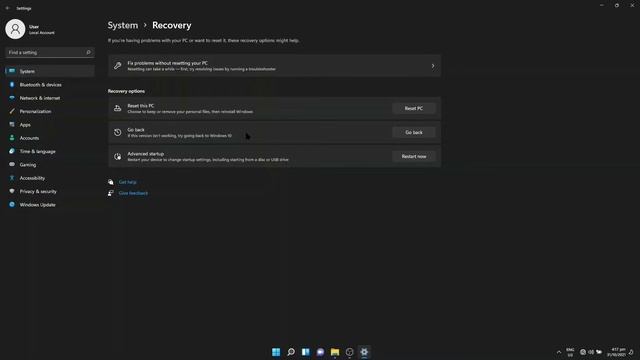Minimize the Settings window
Image resolution: width=640 pixels, height=360 pixels.
pos(602,5)
